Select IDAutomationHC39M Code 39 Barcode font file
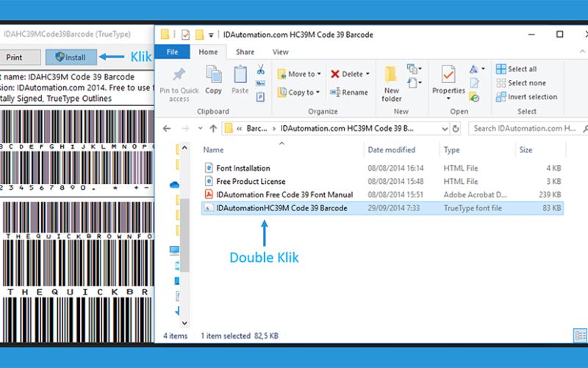The image size is (588, 368). 382,208
